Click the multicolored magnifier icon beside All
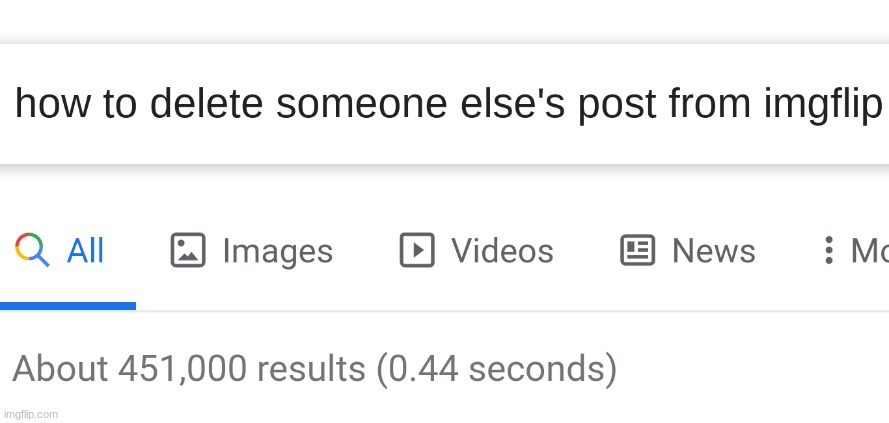The height and width of the screenshot is (423, 889). coord(32,250)
